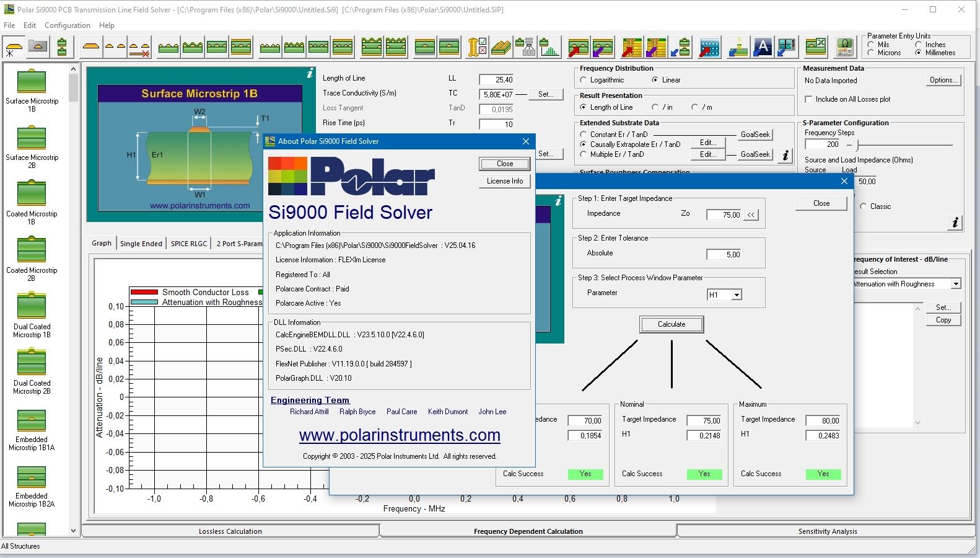980x558 pixels.
Task: Open the structure folder toolbar icon
Action: tap(38, 47)
